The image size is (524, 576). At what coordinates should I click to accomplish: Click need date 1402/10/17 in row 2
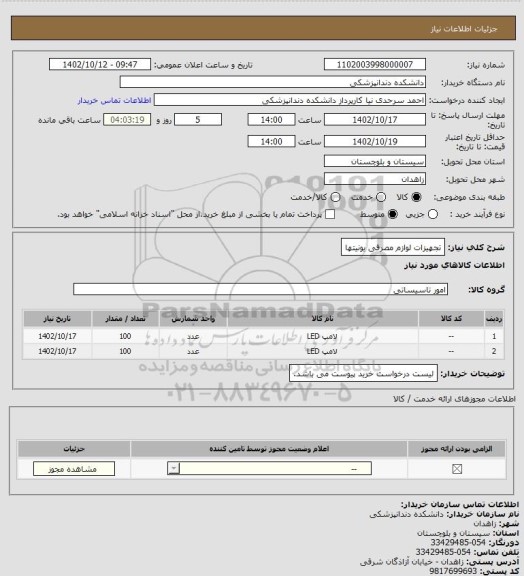57,351
